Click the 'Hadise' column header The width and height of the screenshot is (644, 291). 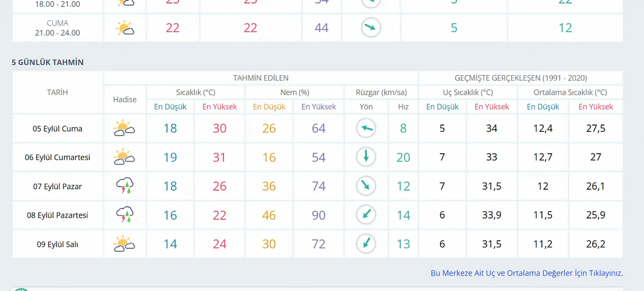pyautogui.click(x=125, y=99)
